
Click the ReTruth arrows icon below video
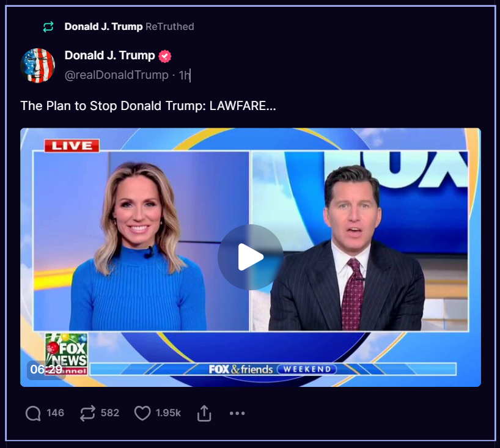87,413
